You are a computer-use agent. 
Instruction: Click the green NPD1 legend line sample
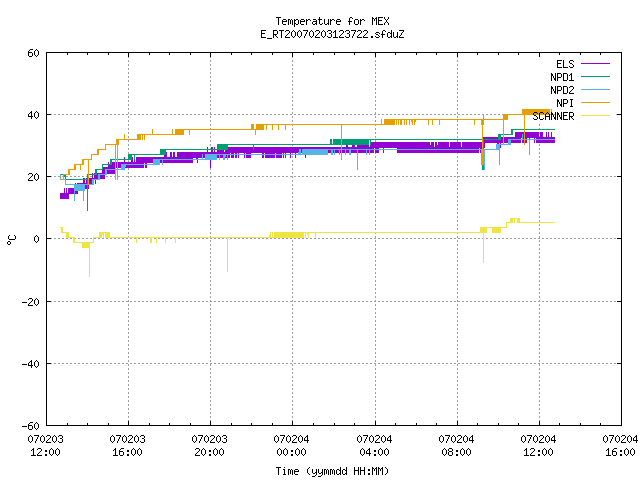tap(595, 76)
